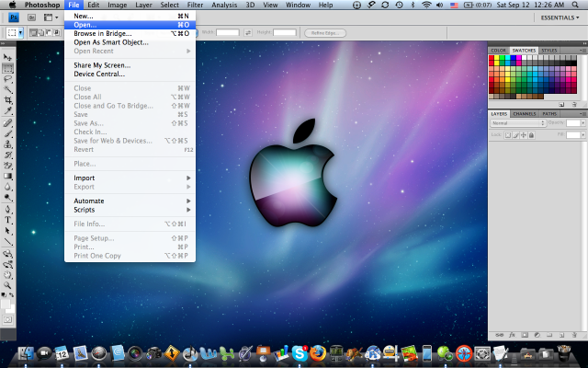The height and width of the screenshot is (368, 588).
Task: Select the Dodge tool
Action: tap(7, 197)
